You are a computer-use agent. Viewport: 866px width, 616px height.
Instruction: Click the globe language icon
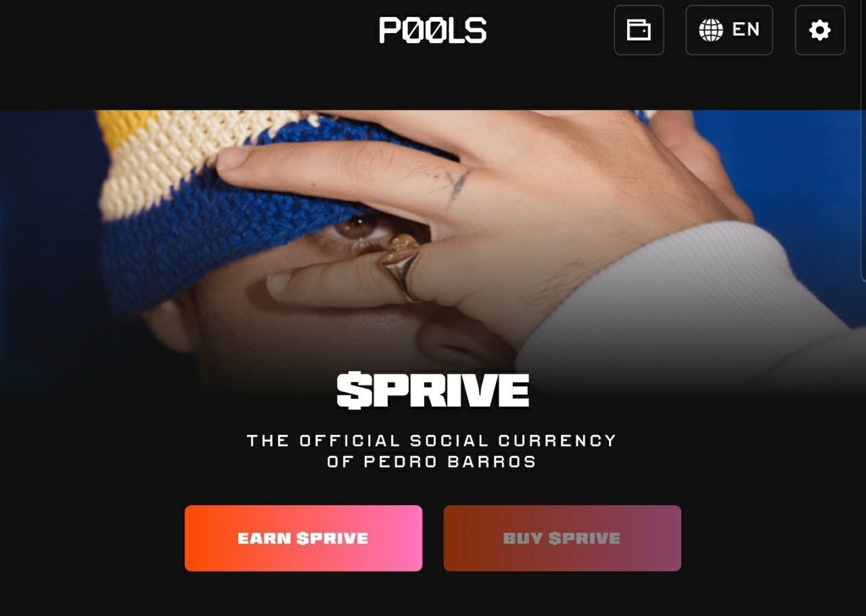pos(710,30)
